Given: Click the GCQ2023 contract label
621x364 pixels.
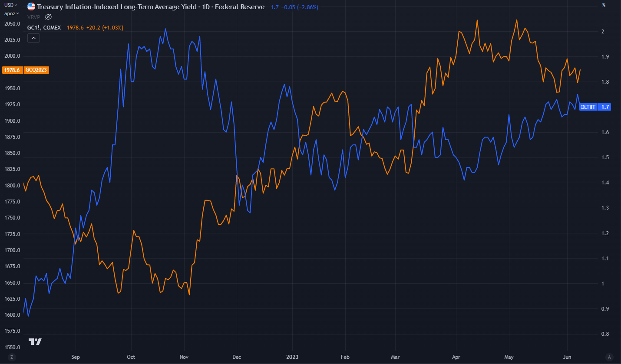Looking at the screenshot, I should pos(36,70).
